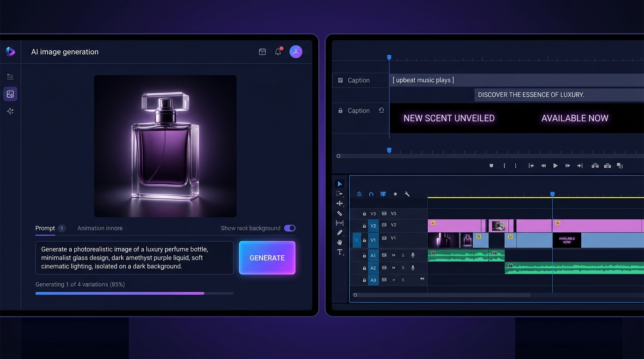
Task: Unlock video track V3 padlock
Action: pos(364,213)
